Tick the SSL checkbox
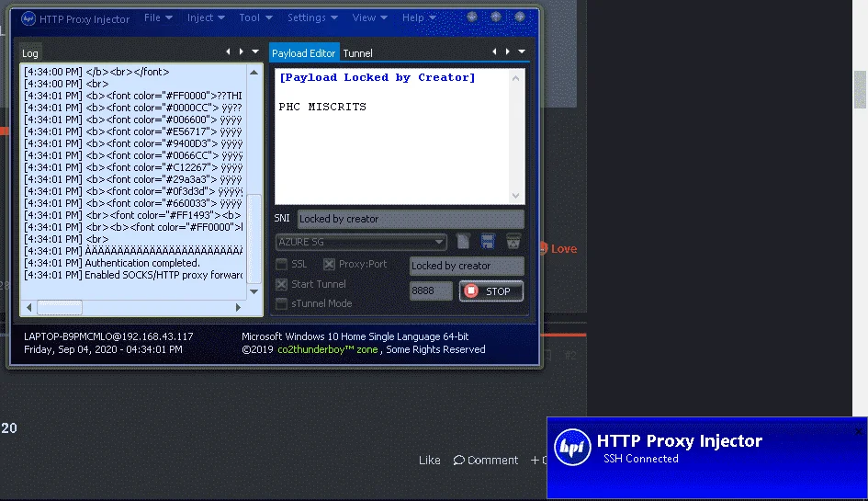Viewport: 868px width, 501px height. [x=282, y=265]
